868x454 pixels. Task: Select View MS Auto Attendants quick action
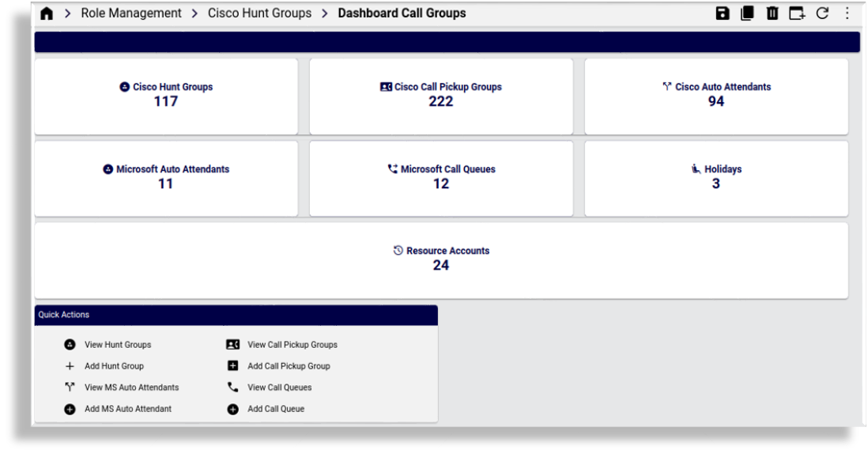(x=132, y=388)
